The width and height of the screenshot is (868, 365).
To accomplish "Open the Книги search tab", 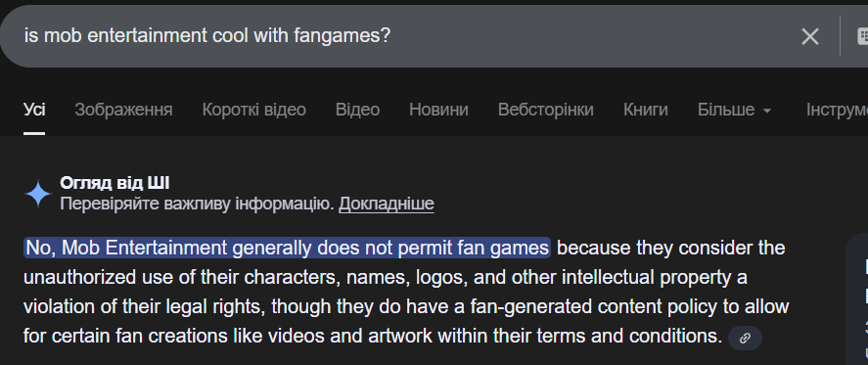I will [x=646, y=110].
